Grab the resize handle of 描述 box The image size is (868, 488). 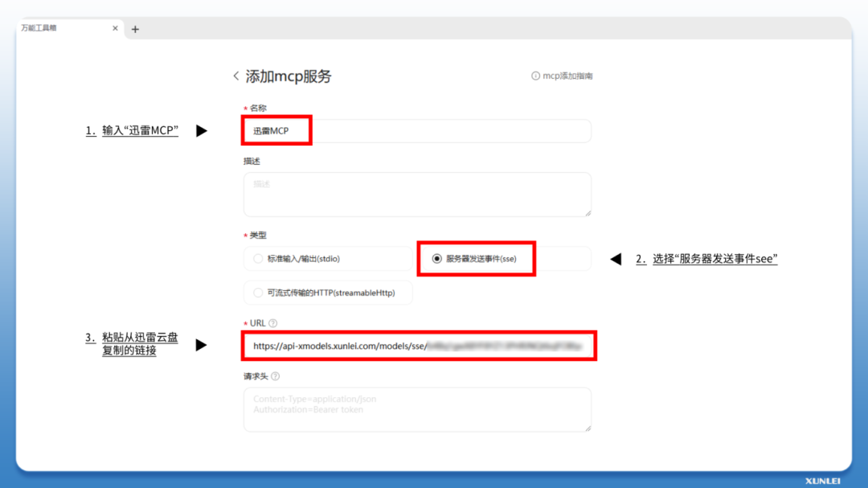(x=588, y=212)
